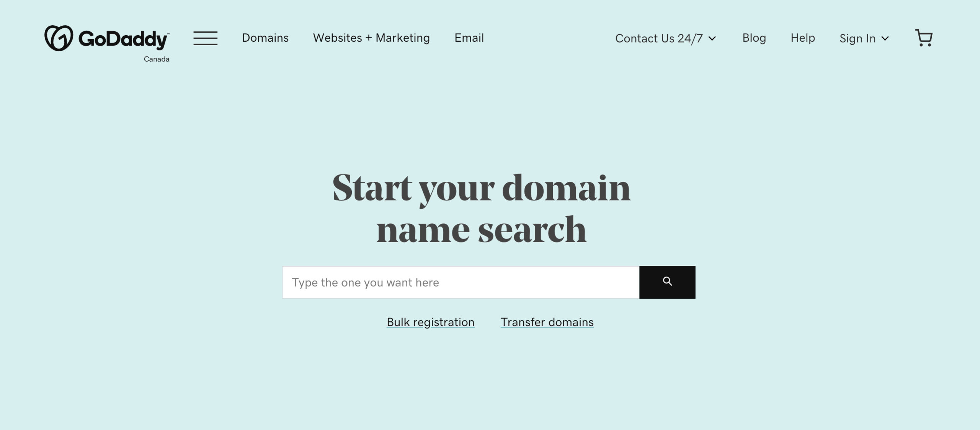The height and width of the screenshot is (430, 980).
Task: Select the Websites + Marketing tab
Action: 372,37
